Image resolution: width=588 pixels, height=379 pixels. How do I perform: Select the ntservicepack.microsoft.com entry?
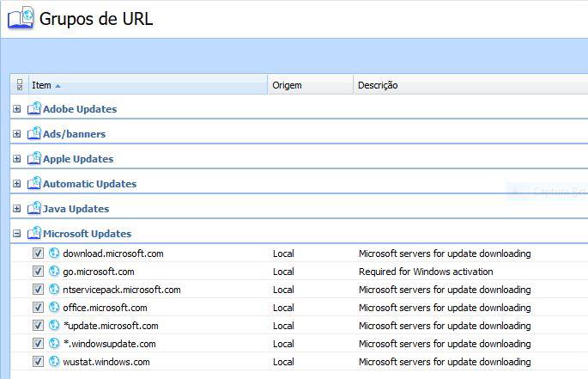tap(122, 290)
